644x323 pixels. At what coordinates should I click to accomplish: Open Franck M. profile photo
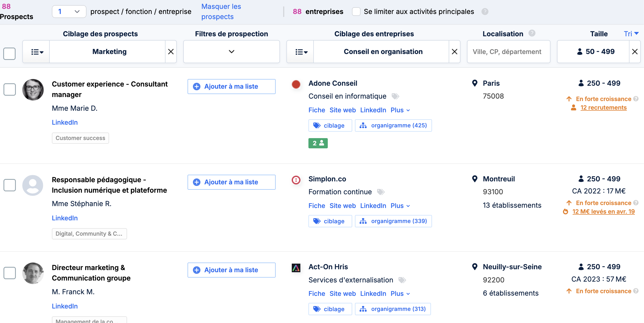pos(33,273)
